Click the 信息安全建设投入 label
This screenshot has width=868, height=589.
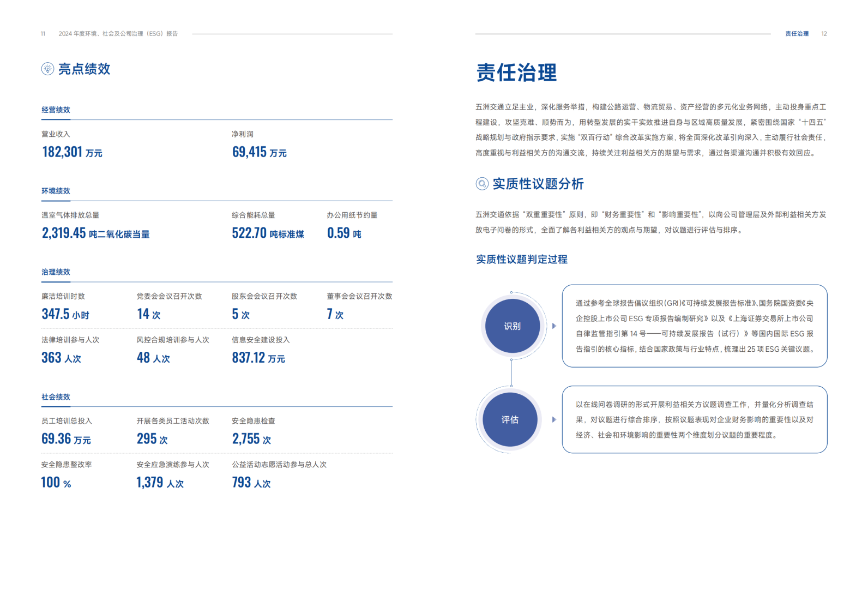tap(261, 340)
